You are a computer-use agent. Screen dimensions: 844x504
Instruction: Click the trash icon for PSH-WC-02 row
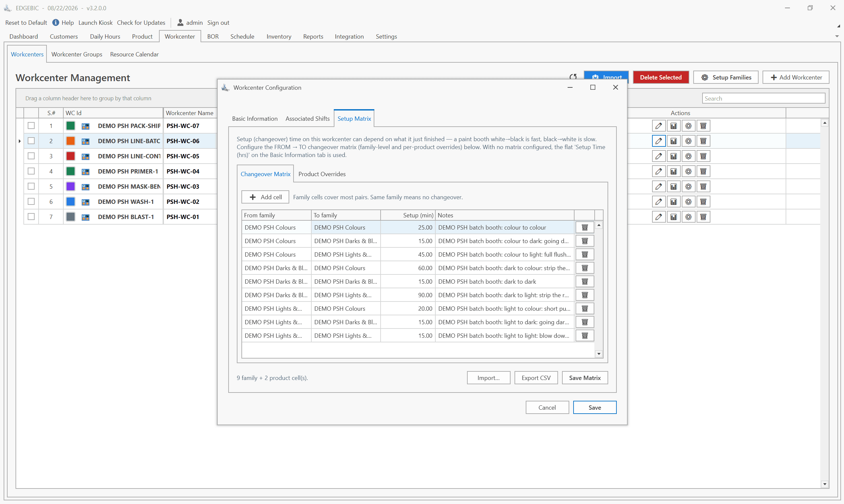[703, 202]
